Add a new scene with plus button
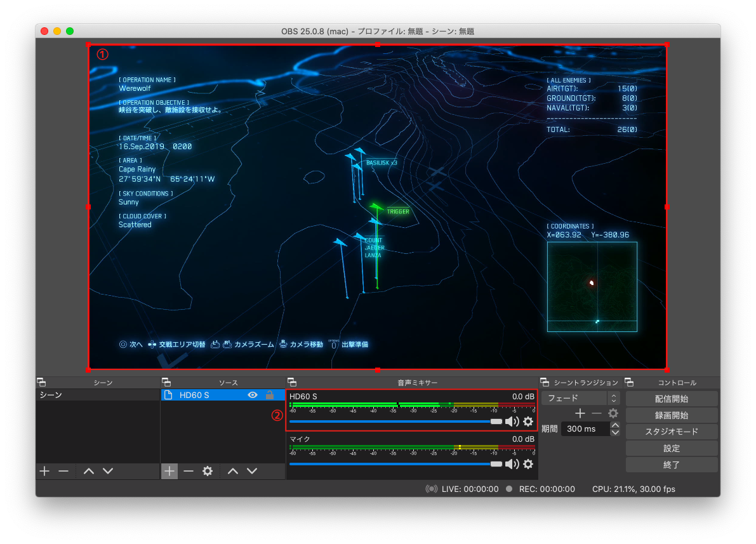Viewport: 756px width, 544px height. 44,471
